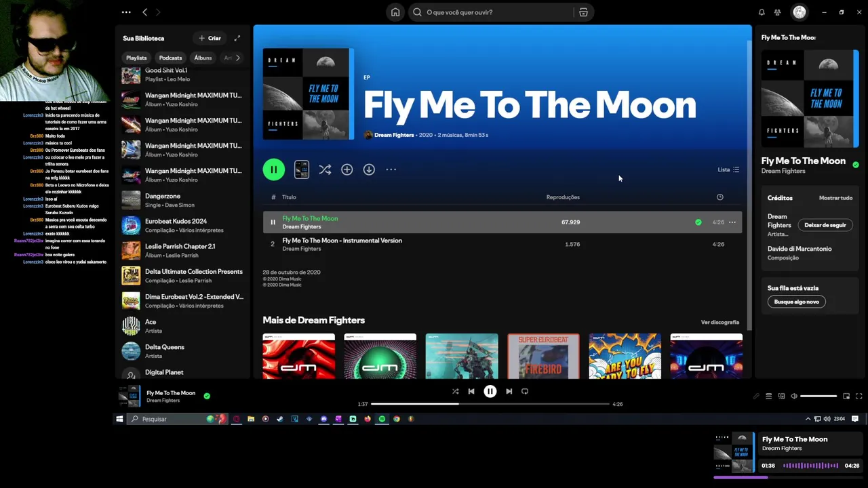
Task: Open the notifications bell
Action: [x=762, y=12]
